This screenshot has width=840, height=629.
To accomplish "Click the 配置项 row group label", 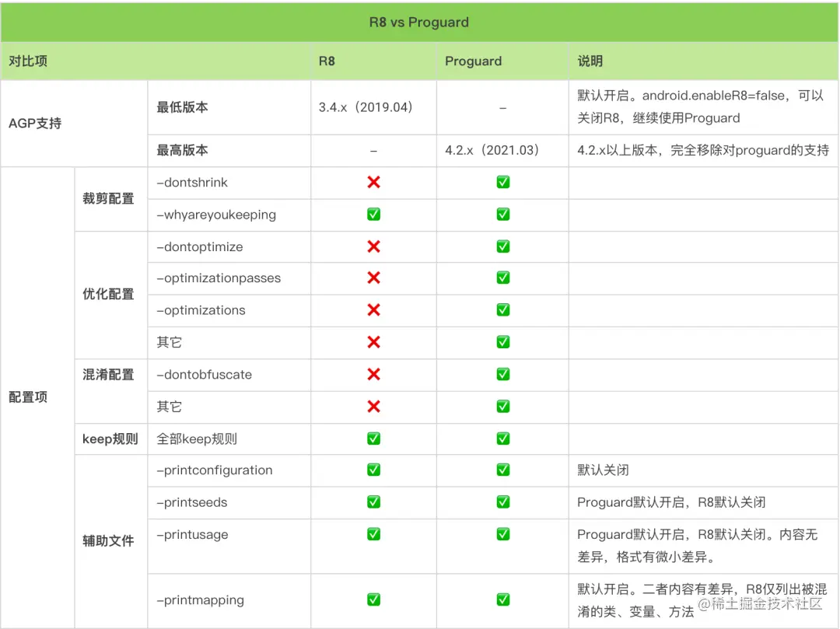I will (28, 397).
